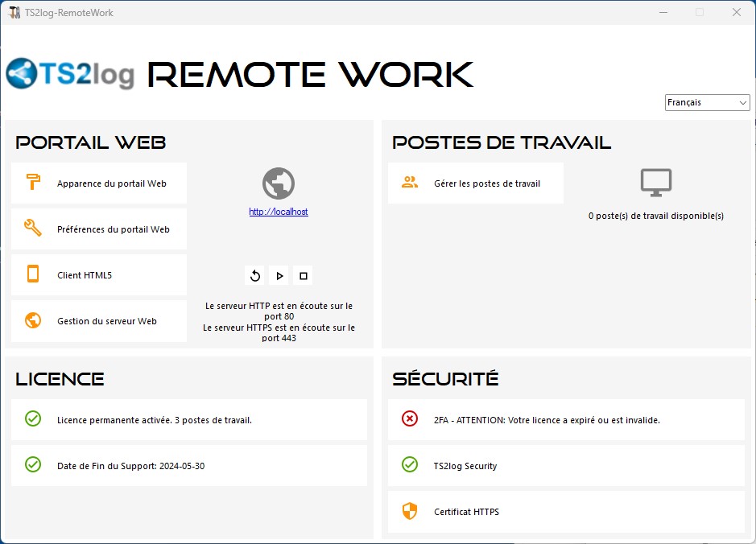Click the LICENCE section heading

60,379
